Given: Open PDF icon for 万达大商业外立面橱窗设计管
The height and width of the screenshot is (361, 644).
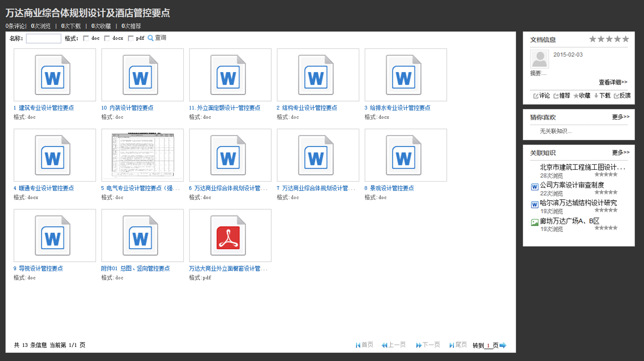Looking at the screenshot, I should pos(228,236).
